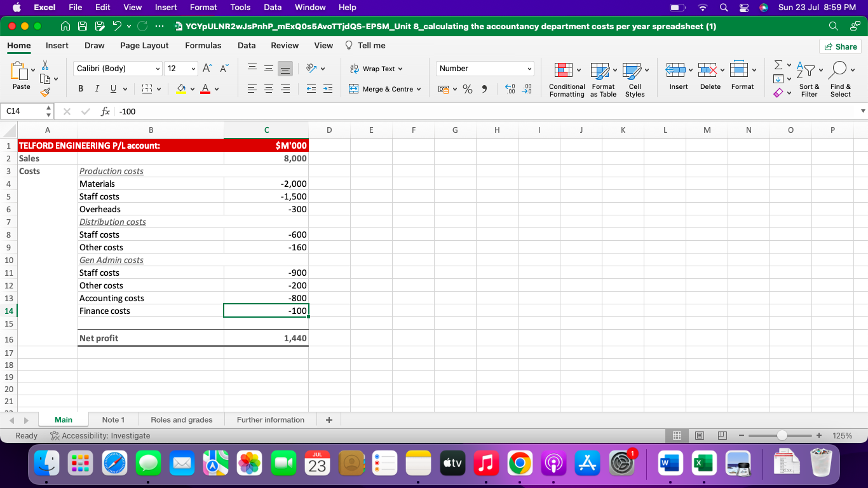Screen dimensions: 868x488
Task: Increase decimal places for C14
Action: tap(508, 89)
